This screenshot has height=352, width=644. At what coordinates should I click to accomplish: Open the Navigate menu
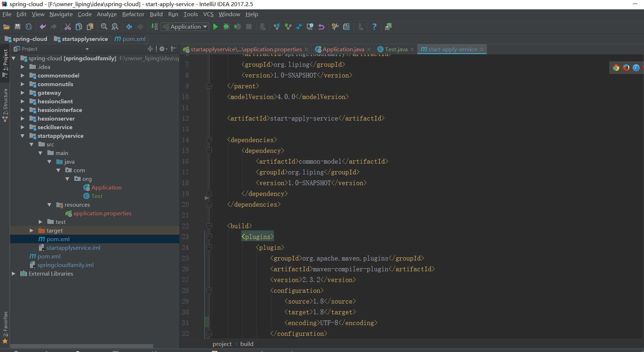click(61, 14)
